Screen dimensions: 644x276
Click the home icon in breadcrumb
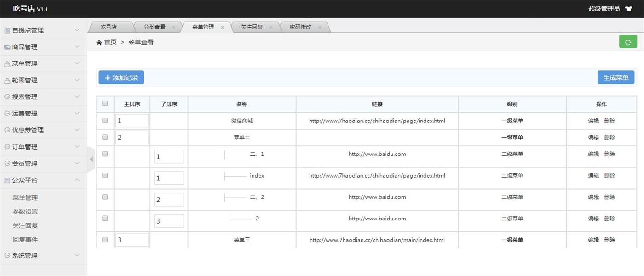(99, 42)
